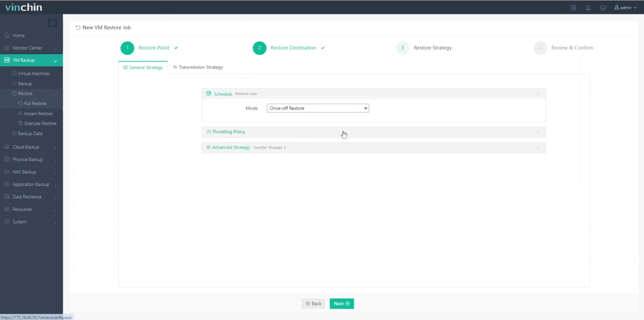
Task: Click the Resources grid icon
Action: pyautogui.click(x=7, y=209)
